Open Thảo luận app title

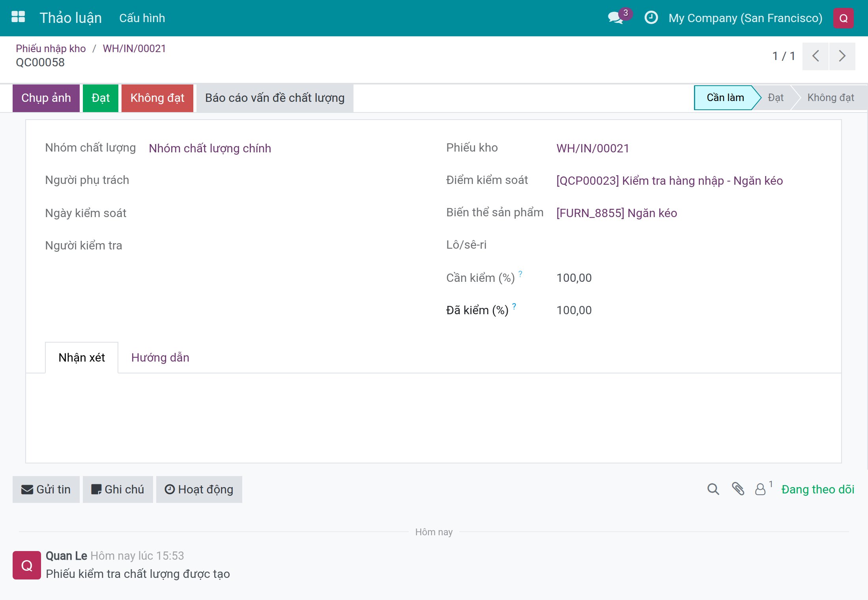tap(71, 18)
